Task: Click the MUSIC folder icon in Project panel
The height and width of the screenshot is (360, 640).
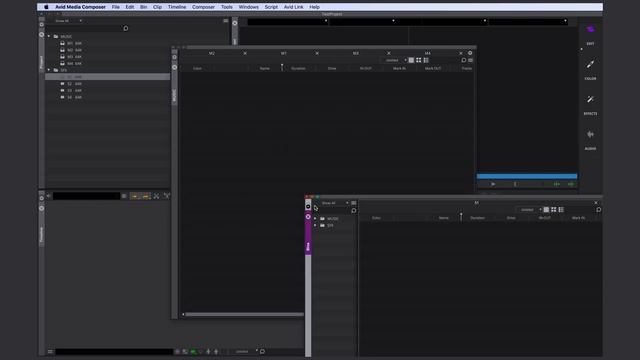Action: (x=56, y=36)
